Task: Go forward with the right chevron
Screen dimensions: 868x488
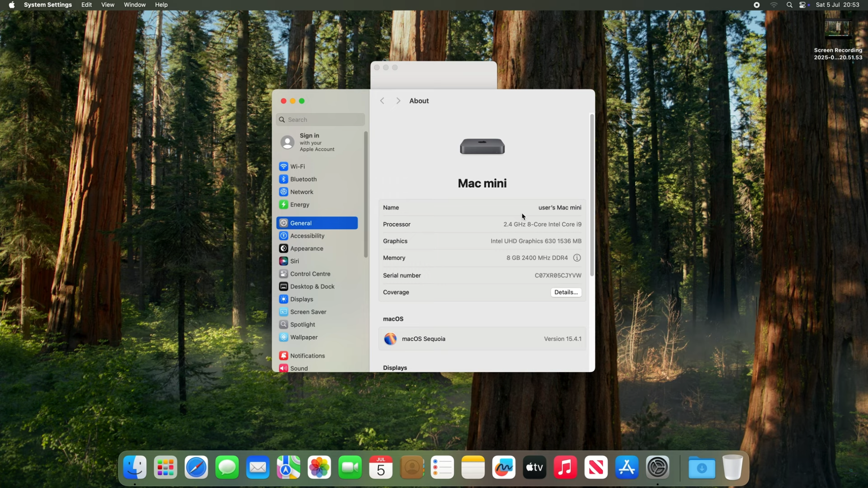Action: click(398, 101)
